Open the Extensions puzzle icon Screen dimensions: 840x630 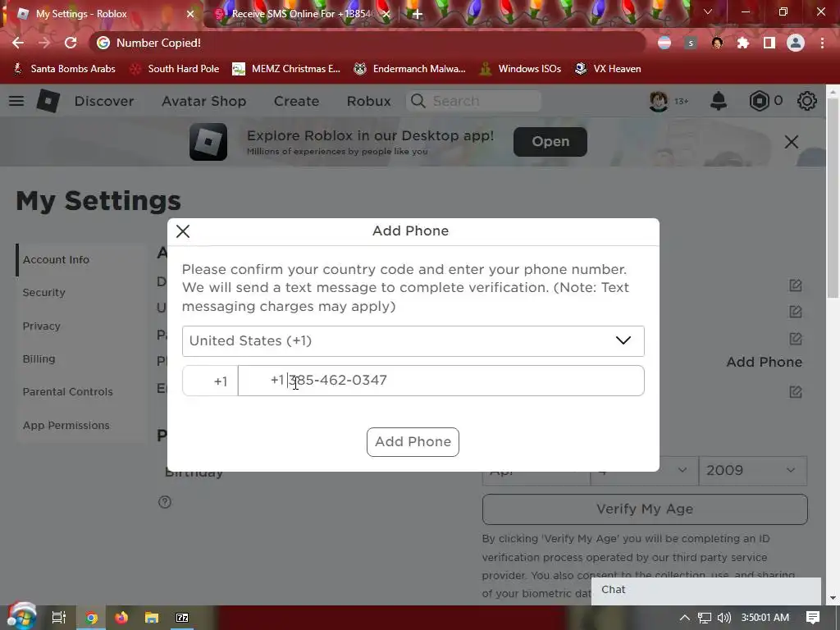(743, 43)
